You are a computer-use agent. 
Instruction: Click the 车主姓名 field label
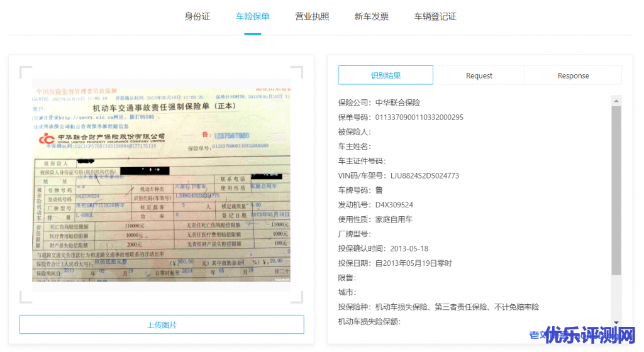coord(355,146)
